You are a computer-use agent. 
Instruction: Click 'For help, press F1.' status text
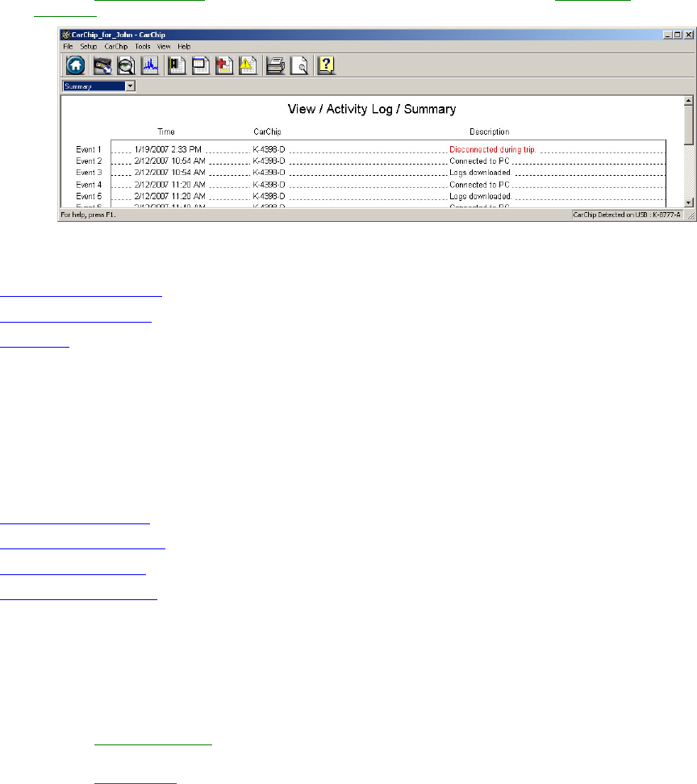88,215
